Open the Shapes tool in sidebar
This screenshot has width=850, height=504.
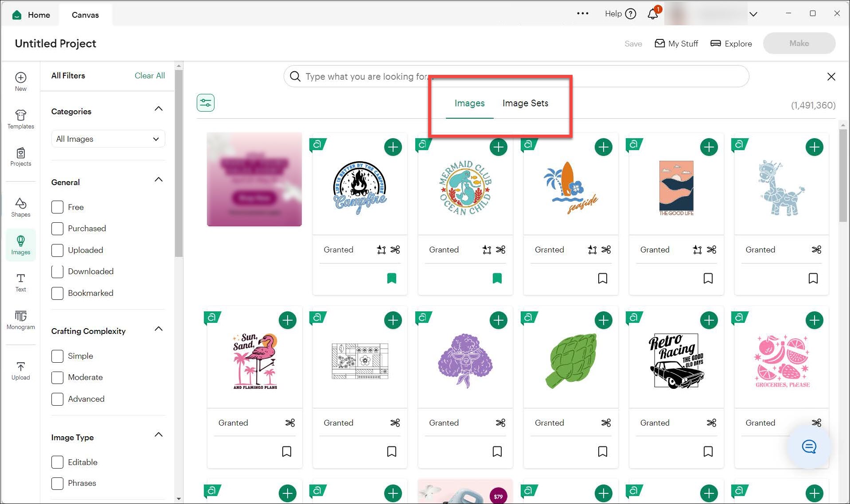[20, 207]
